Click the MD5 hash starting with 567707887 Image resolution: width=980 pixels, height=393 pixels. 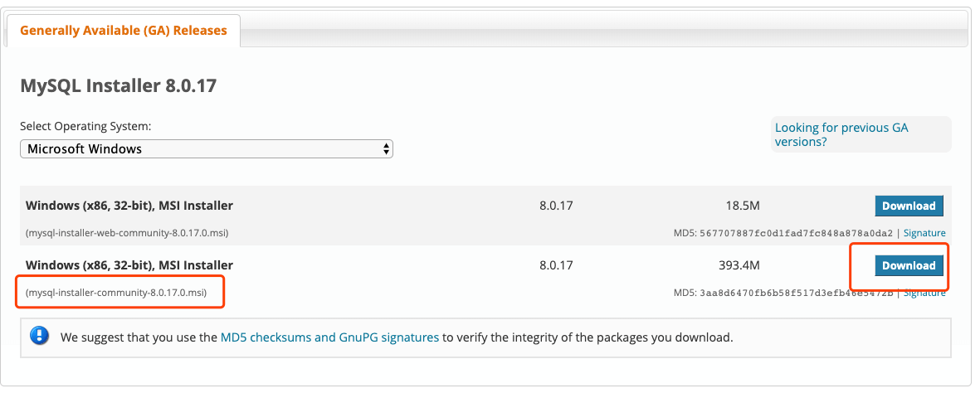click(797, 233)
